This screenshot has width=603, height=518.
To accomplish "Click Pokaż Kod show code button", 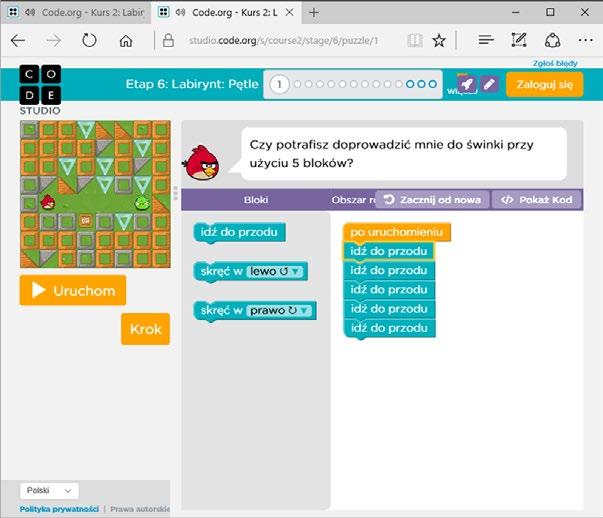I will click(536, 200).
